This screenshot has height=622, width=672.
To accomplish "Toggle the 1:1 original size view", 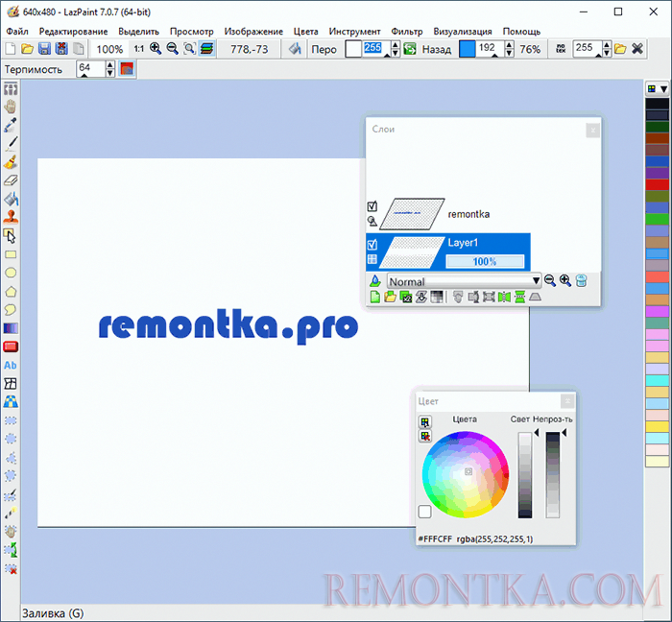I will [x=139, y=49].
